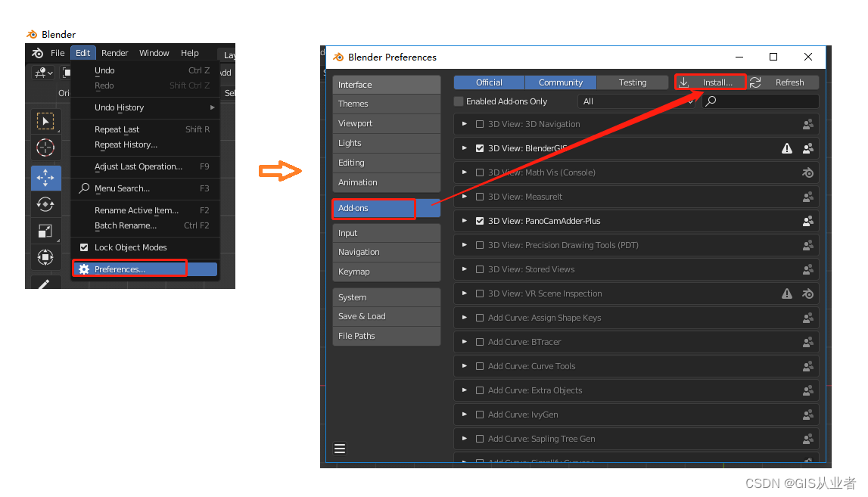Screen dimensions: 868x497
Task: Open the File menu
Action: [x=58, y=53]
